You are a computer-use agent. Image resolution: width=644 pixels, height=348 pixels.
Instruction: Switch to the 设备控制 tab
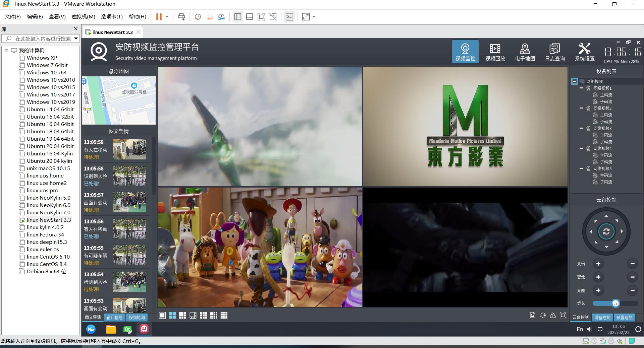point(602,318)
